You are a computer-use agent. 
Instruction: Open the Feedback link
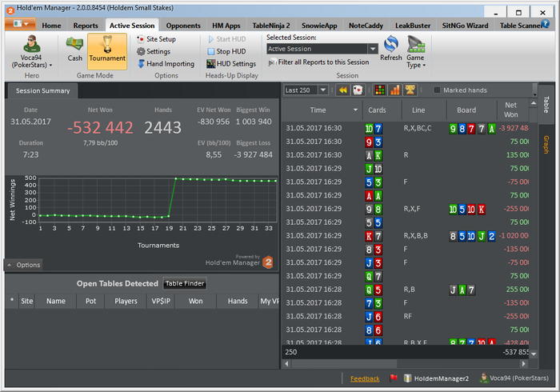tap(365, 378)
